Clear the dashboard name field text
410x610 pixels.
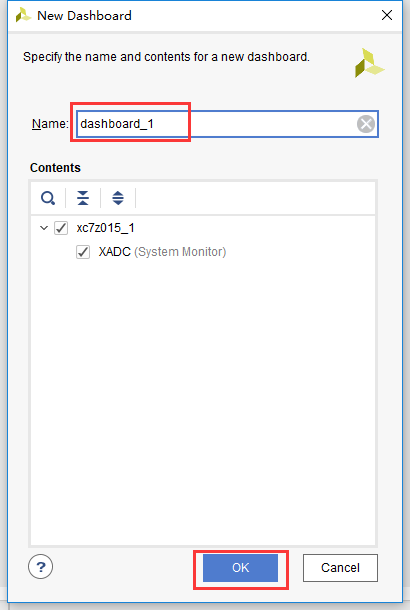click(x=366, y=124)
